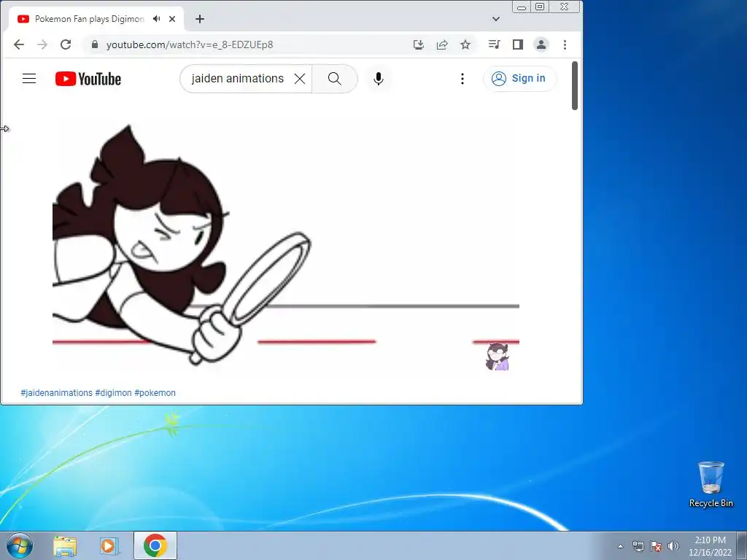
Task: Show hidden system tray icons
Action: (620, 546)
